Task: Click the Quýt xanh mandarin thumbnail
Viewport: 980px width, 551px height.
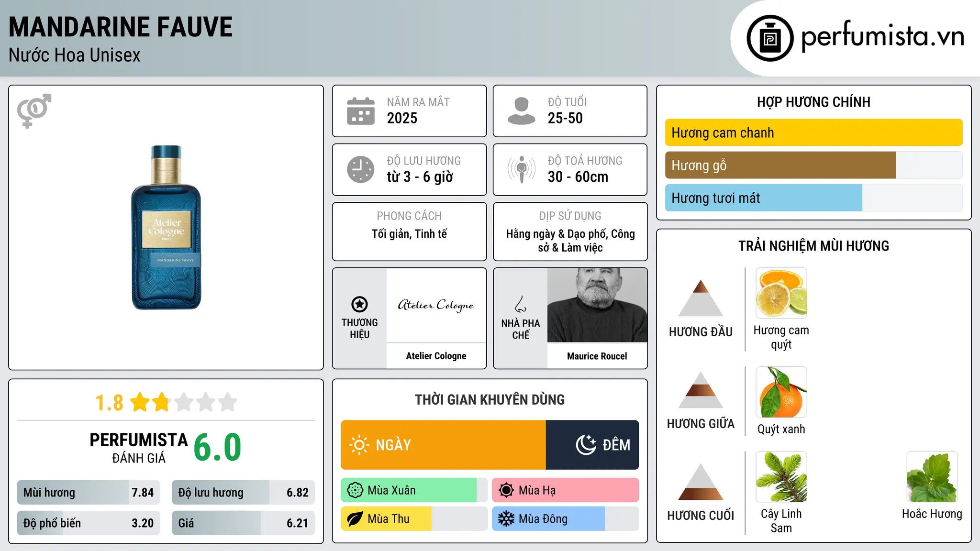Action: coord(781,392)
